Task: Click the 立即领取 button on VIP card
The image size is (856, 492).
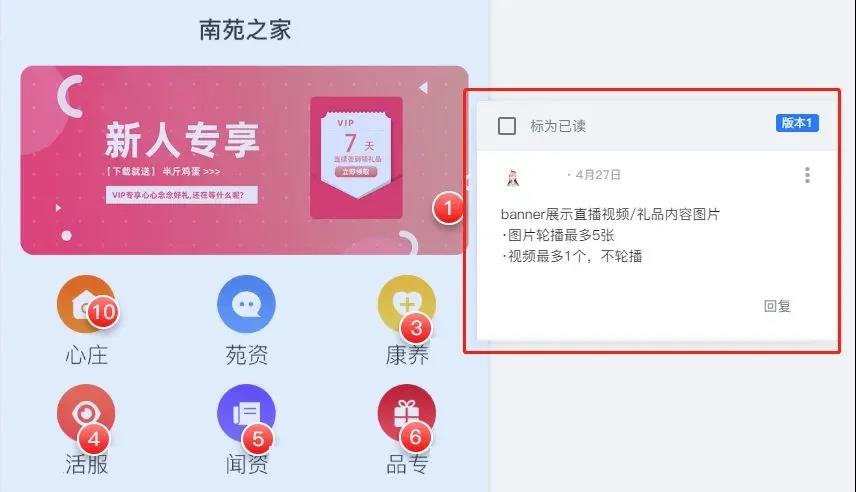Action: [x=356, y=171]
